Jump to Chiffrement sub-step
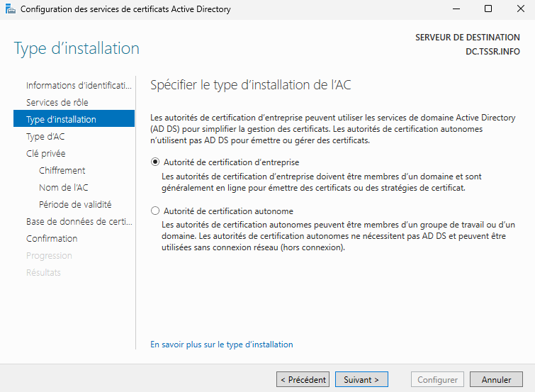Screen dimensions: 535x392 (x=62, y=170)
